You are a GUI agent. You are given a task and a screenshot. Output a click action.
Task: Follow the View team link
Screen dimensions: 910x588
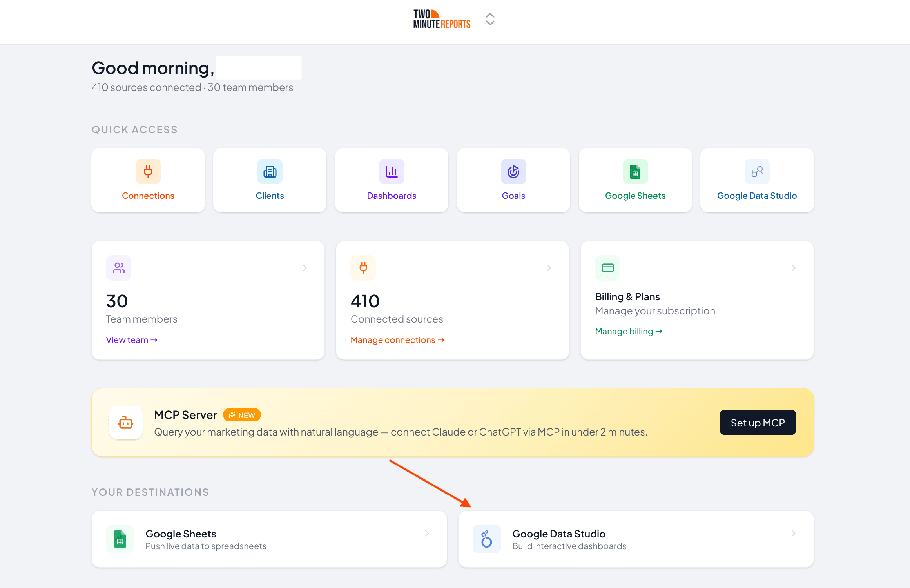point(132,340)
